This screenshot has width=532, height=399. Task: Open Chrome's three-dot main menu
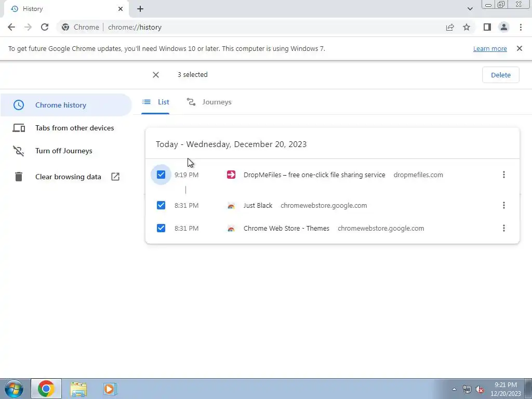[521, 27]
